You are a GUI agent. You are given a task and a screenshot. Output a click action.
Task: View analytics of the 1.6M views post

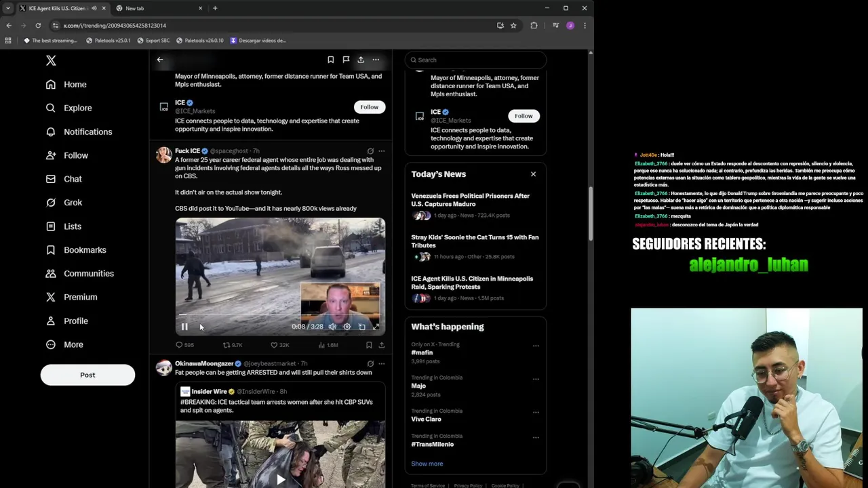[328, 345]
